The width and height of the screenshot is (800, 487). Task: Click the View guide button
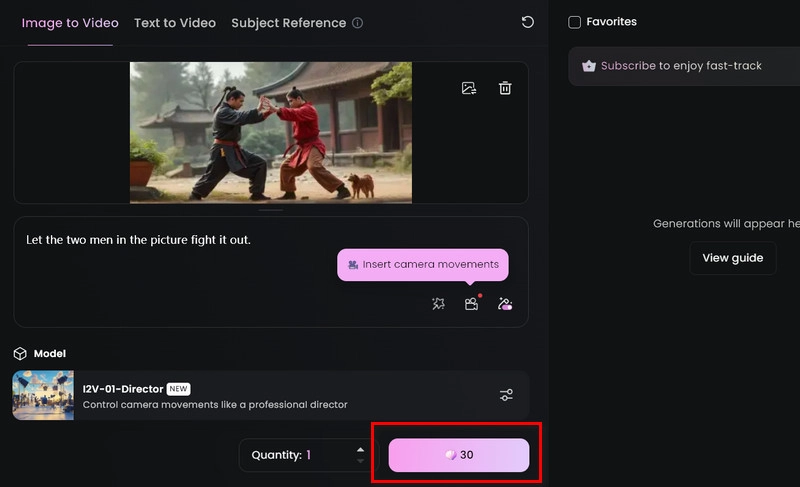pyautogui.click(x=732, y=258)
